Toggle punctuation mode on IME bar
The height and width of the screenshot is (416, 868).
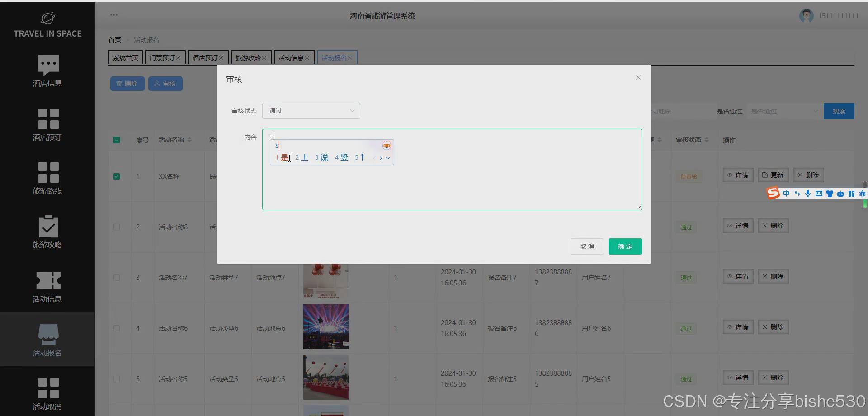(797, 194)
